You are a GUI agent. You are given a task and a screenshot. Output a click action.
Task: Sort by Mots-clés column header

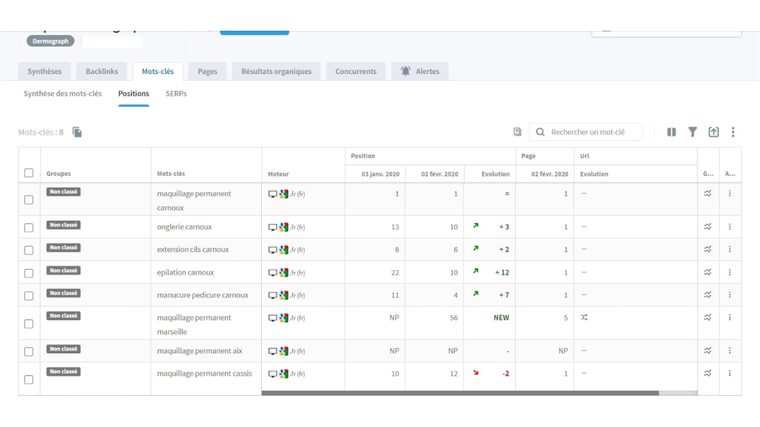(x=171, y=174)
